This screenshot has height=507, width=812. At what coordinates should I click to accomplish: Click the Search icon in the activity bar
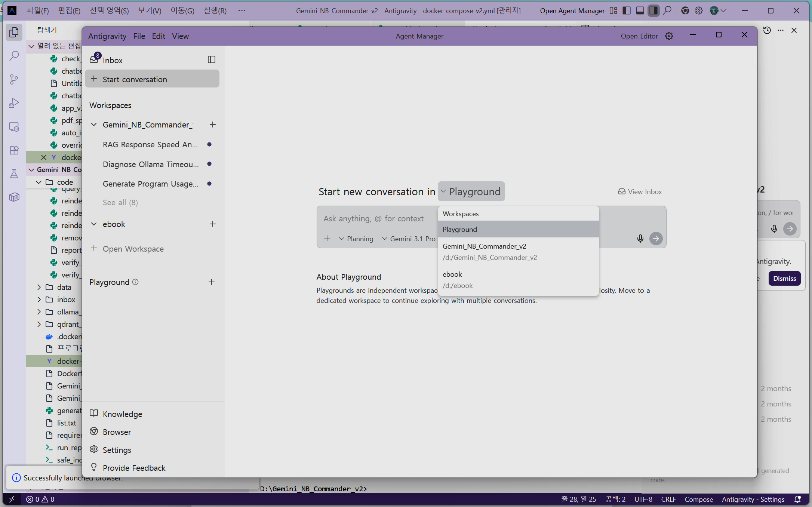coord(14,56)
